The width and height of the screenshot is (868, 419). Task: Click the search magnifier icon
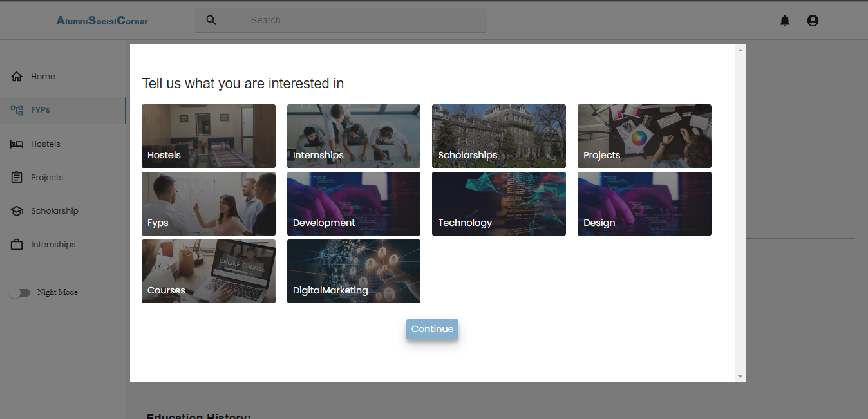click(x=211, y=20)
